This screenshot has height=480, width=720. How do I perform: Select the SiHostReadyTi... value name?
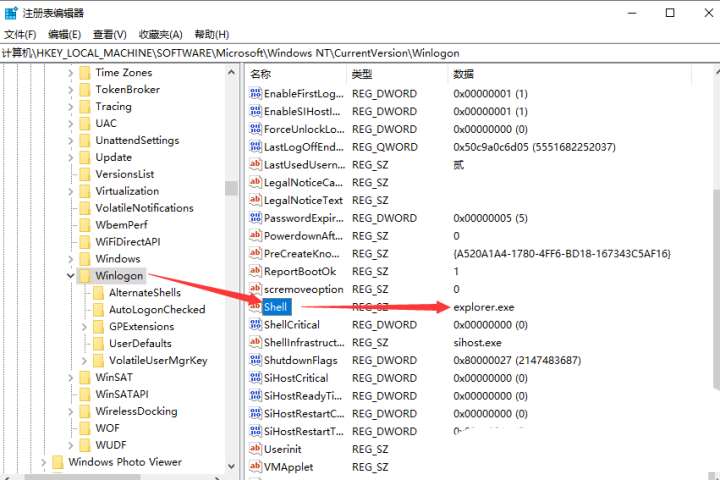303,396
